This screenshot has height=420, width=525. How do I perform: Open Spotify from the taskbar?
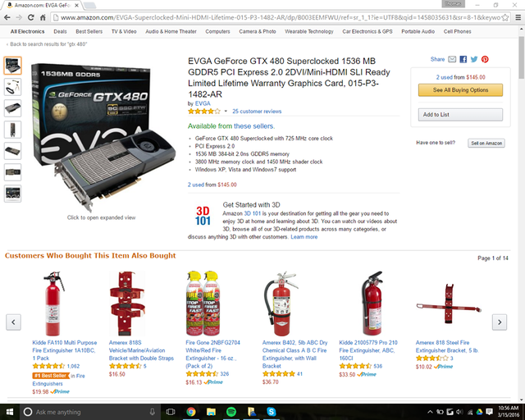tap(231, 412)
